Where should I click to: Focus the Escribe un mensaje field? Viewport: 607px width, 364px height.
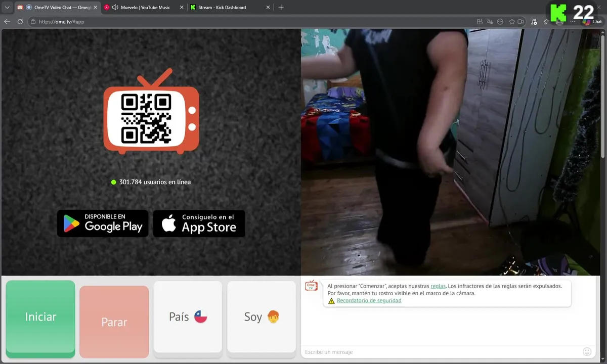442,352
